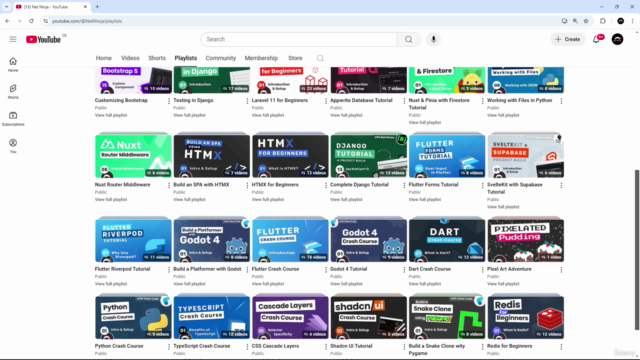Image resolution: width=640 pixels, height=360 pixels.
Task: Click the YouTube search input field
Action: click(x=299, y=39)
